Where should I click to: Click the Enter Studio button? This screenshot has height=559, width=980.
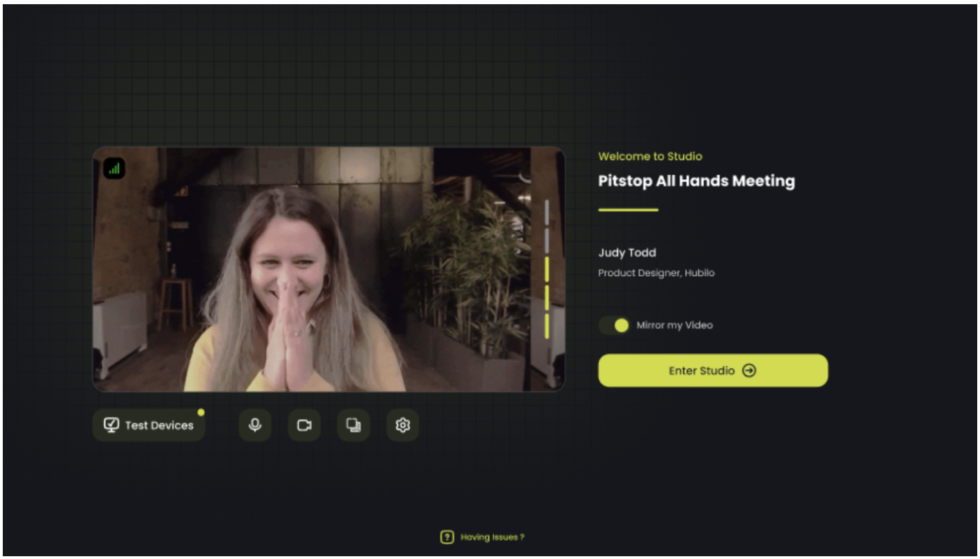tap(713, 371)
